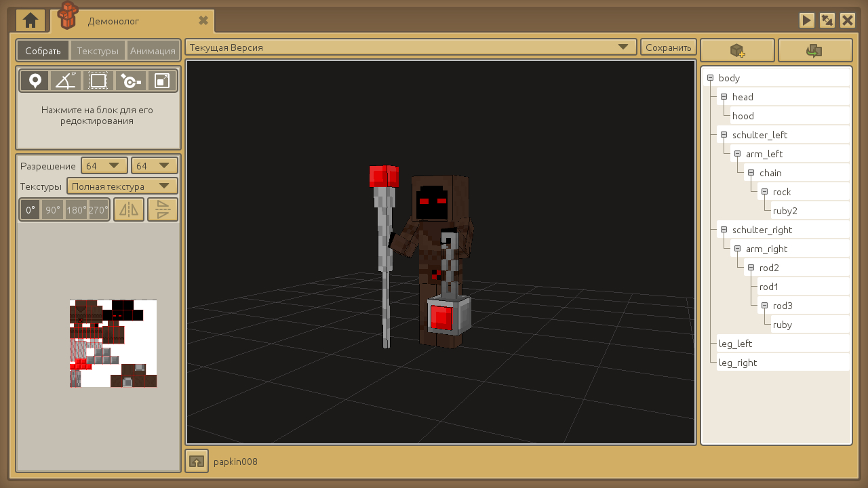This screenshot has height=488, width=868.
Task: Select the dotted rectangle size tool
Action: click(x=98, y=81)
